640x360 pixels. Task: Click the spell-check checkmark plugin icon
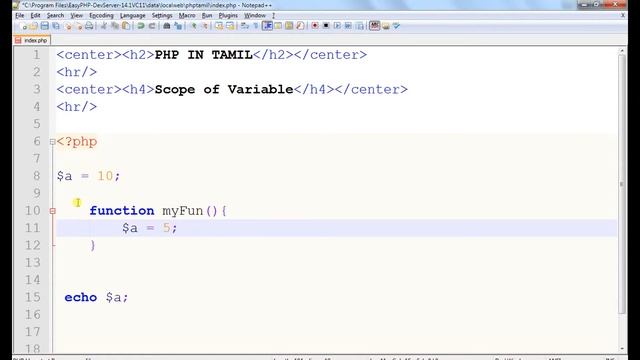pyautogui.click(x=396, y=26)
